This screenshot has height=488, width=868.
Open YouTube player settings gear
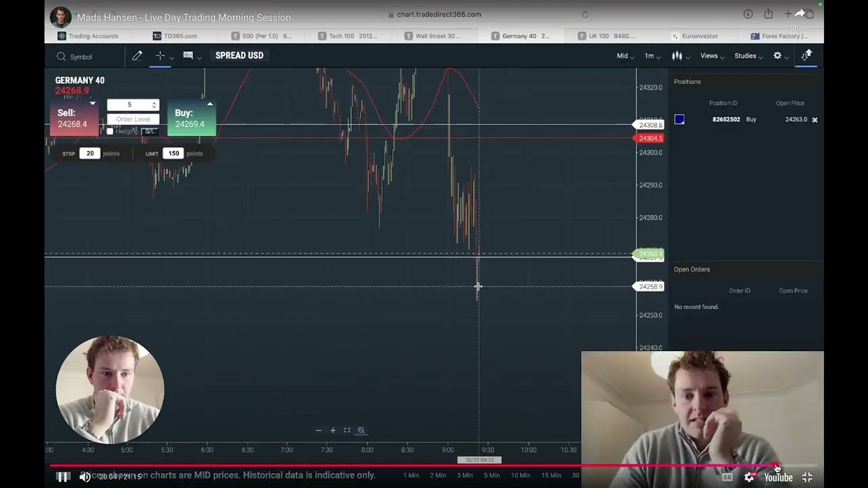pos(749,477)
